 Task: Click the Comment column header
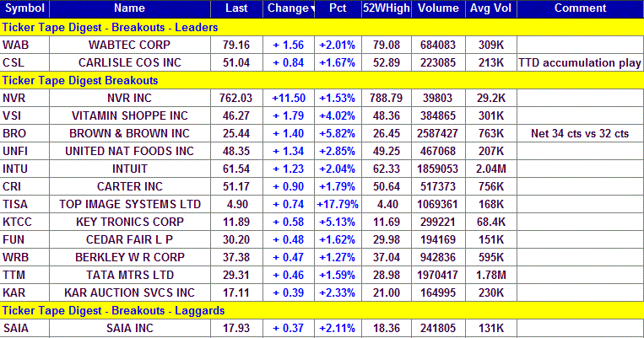pos(581,8)
